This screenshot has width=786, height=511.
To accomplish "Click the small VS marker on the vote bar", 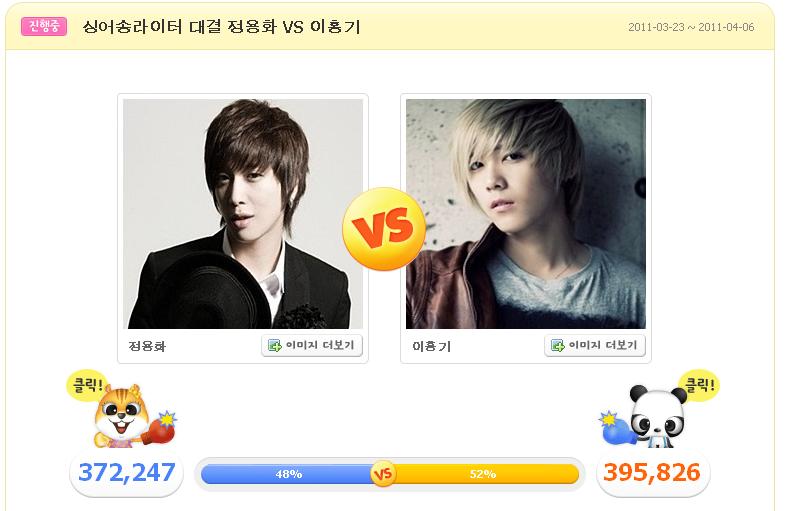I will (x=383, y=474).
